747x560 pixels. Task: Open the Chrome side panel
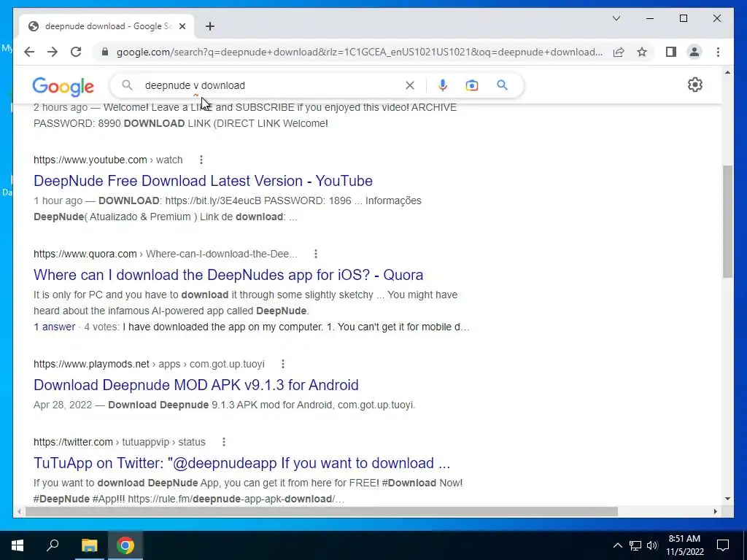pyautogui.click(x=671, y=52)
